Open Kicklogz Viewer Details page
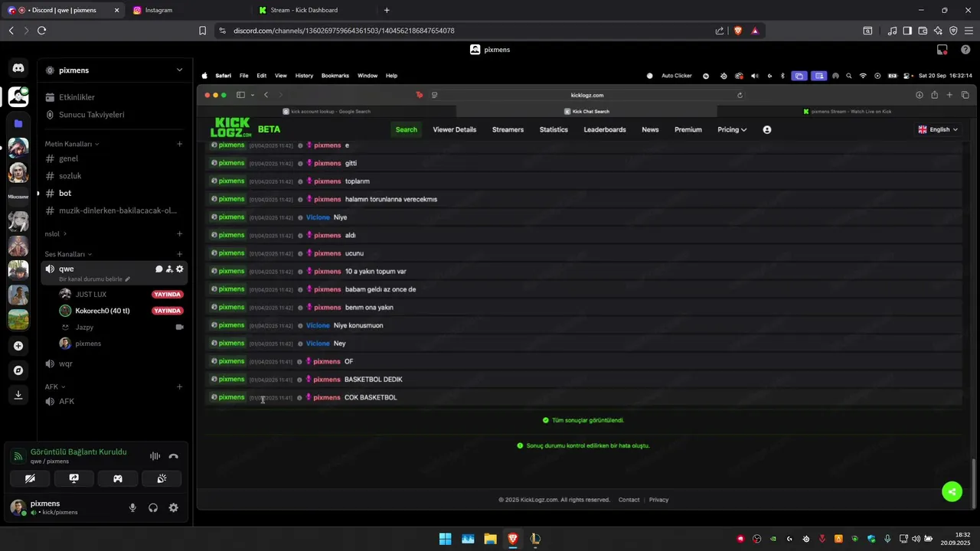This screenshot has height=551, width=980. click(455, 129)
